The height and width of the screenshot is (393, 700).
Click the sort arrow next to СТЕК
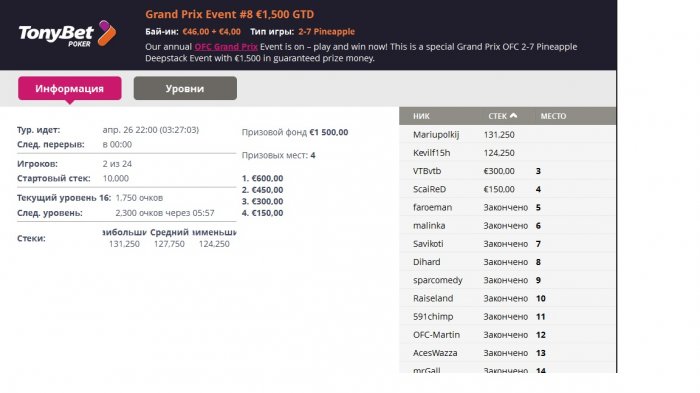click(513, 116)
